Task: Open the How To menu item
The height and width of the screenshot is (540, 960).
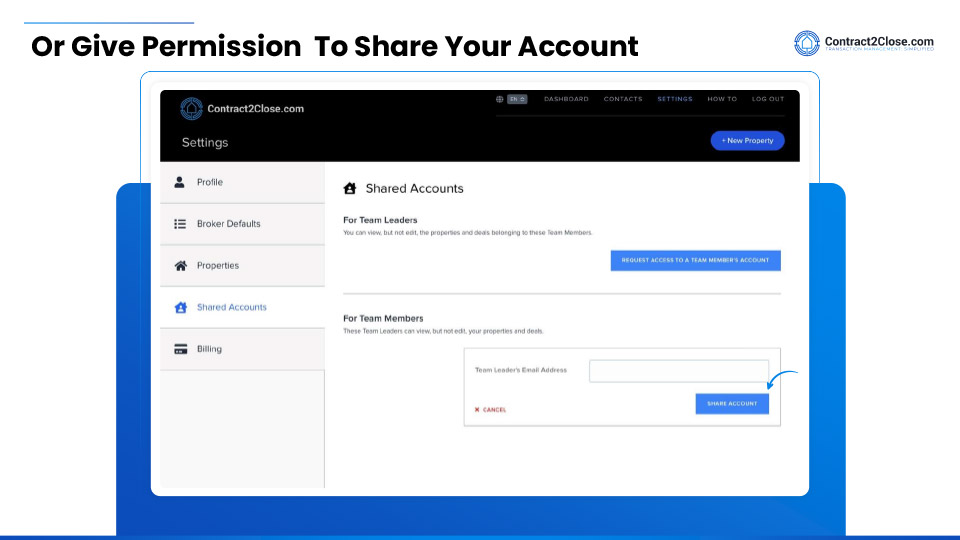Action: (722, 99)
